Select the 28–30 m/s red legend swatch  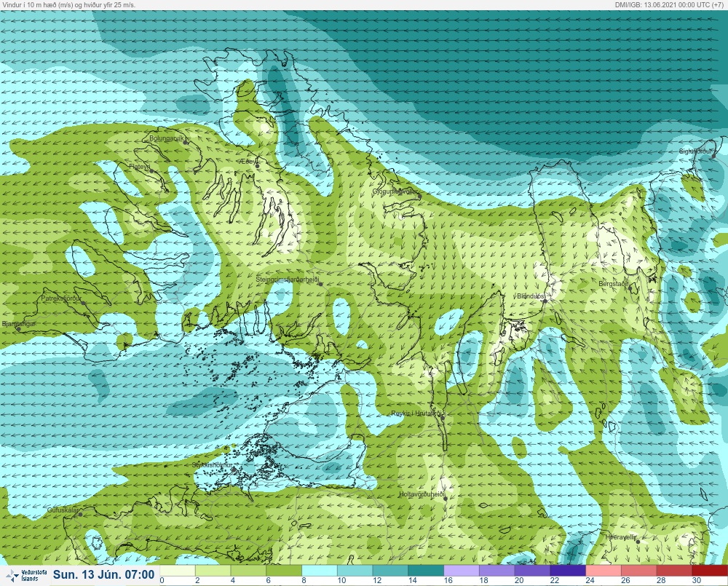(x=675, y=571)
